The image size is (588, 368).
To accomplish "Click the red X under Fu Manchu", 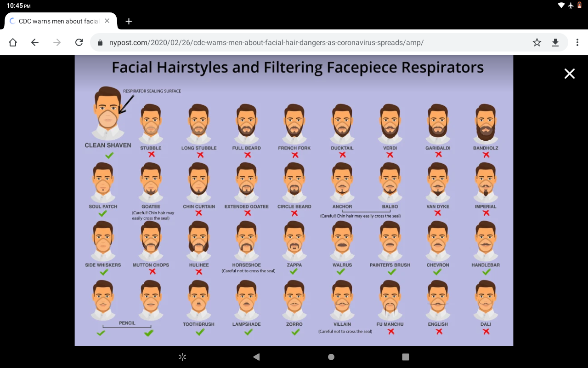I will click(x=391, y=331).
